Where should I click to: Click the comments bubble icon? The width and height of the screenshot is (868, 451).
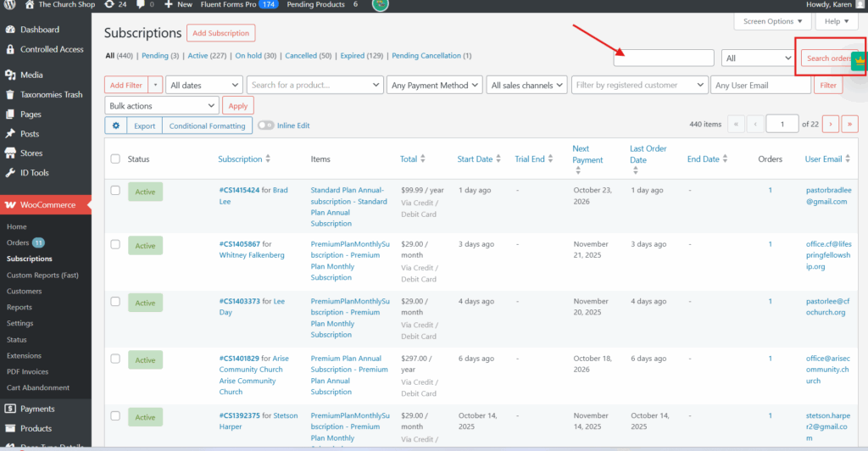tap(140, 5)
